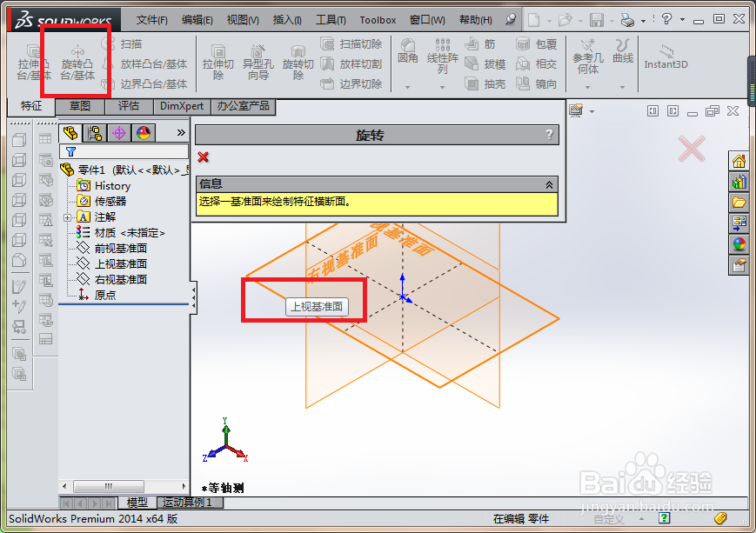Open SolidWorks Resources home icon in task pane
This screenshot has width=756, height=533.
pyautogui.click(x=739, y=161)
